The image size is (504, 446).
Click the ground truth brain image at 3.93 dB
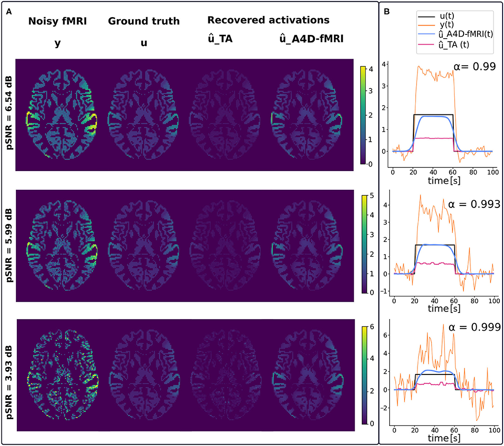pyautogui.click(x=144, y=375)
